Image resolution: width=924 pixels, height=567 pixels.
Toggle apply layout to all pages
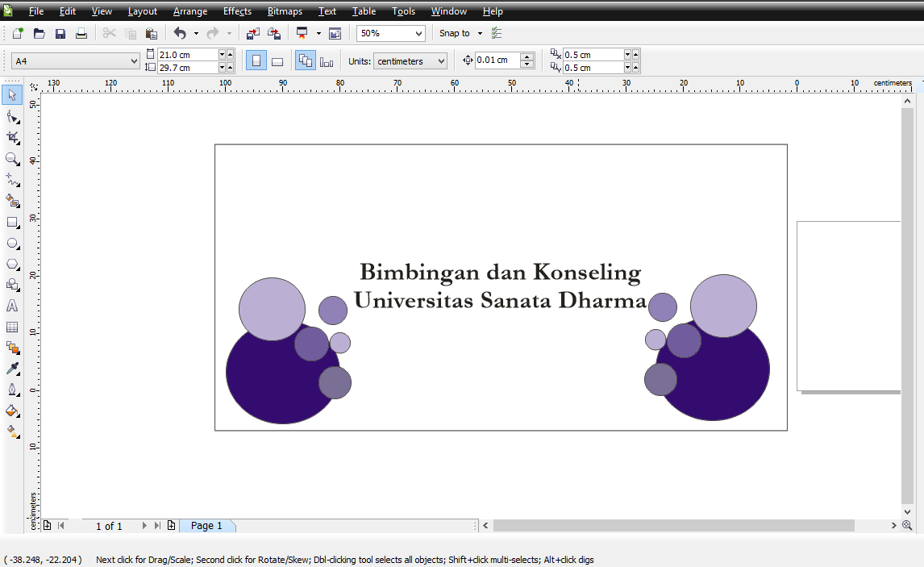[306, 61]
